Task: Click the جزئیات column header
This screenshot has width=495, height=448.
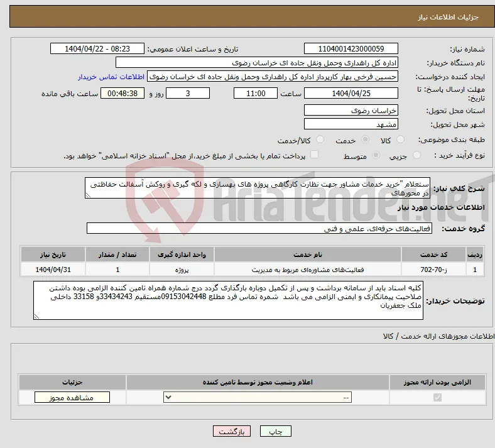Action: point(72,382)
